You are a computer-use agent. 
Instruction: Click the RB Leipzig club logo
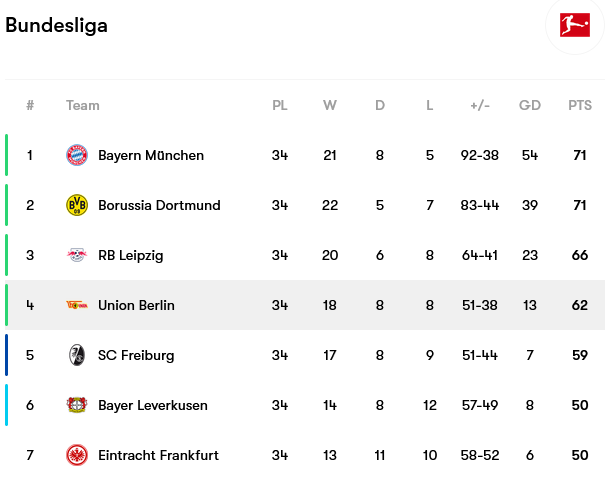click(77, 255)
